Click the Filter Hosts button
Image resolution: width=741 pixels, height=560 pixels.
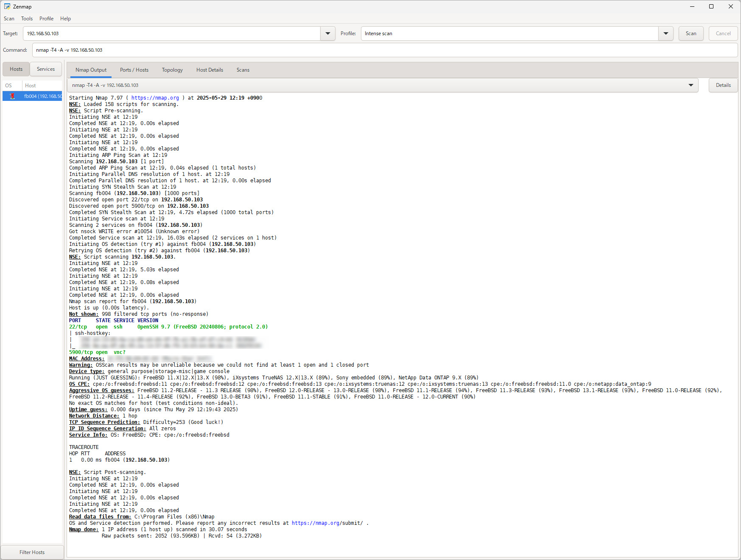(32, 552)
